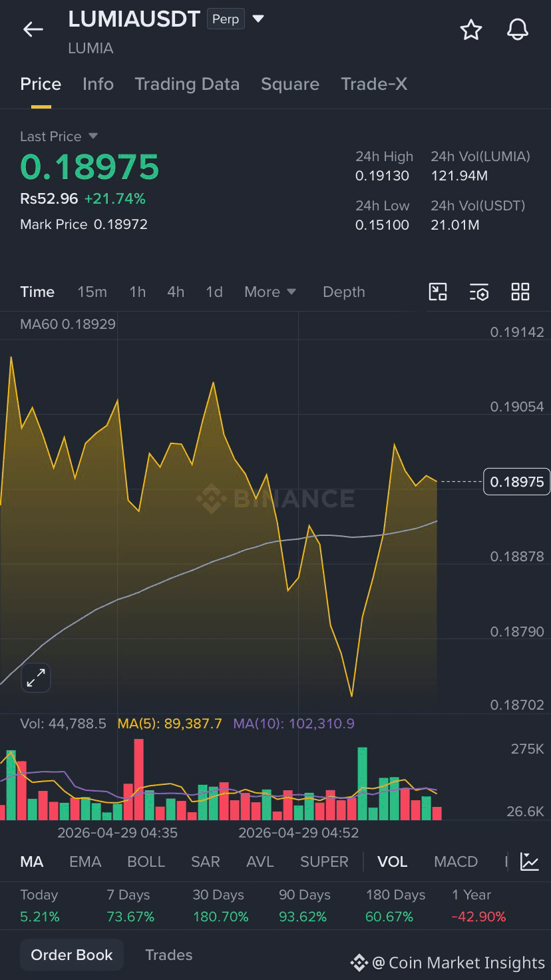551x980 pixels.
Task: Click the current price tag 0.18975 on axis
Action: coord(517,481)
